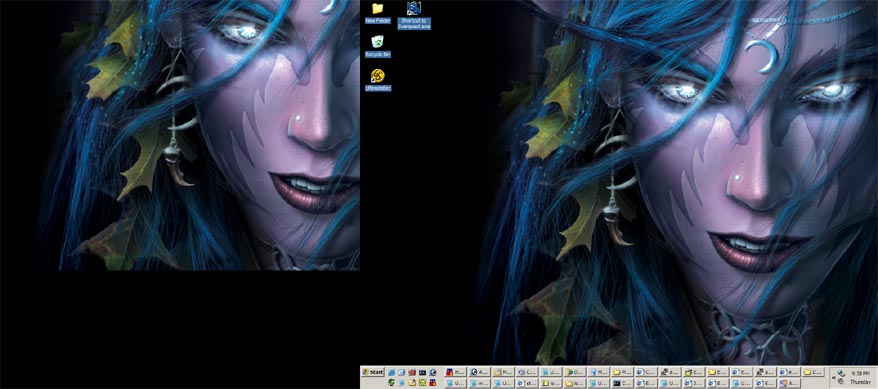Switch to the 'Pi...' folder taskbar button
This screenshot has height=389, width=878.
(623, 372)
